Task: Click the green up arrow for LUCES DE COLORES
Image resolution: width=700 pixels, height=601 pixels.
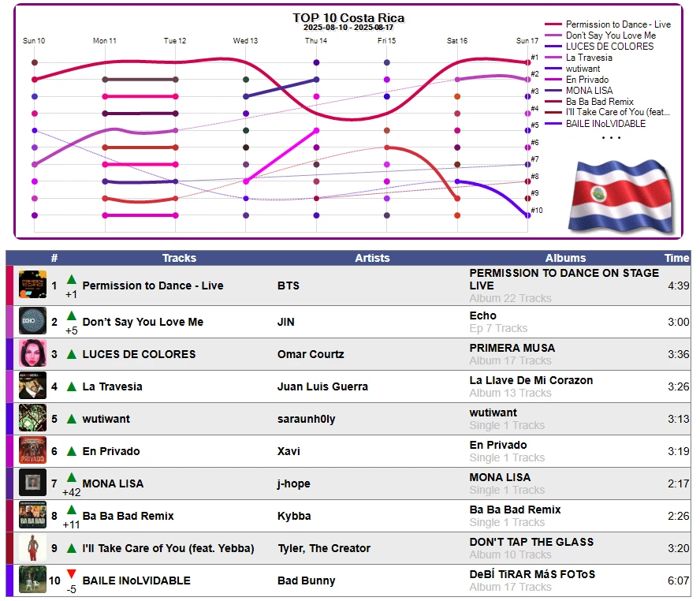Action: tap(72, 355)
